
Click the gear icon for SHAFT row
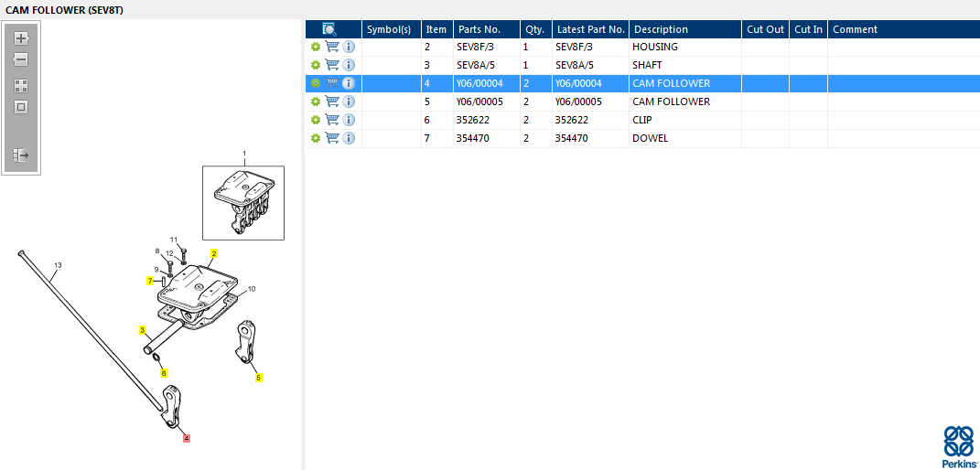pos(316,65)
